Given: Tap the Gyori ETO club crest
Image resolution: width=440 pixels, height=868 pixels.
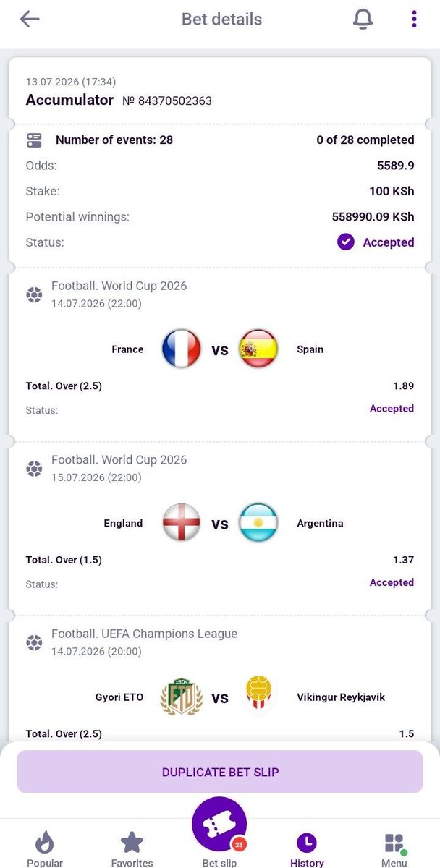Looking at the screenshot, I should [181, 697].
